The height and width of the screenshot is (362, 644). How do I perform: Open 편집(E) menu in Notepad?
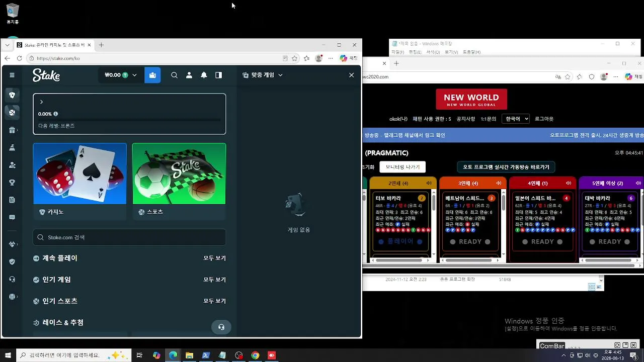point(415,52)
